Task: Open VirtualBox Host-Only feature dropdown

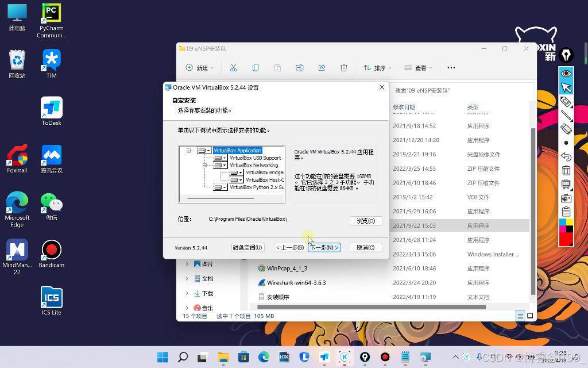Action: click(236, 180)
